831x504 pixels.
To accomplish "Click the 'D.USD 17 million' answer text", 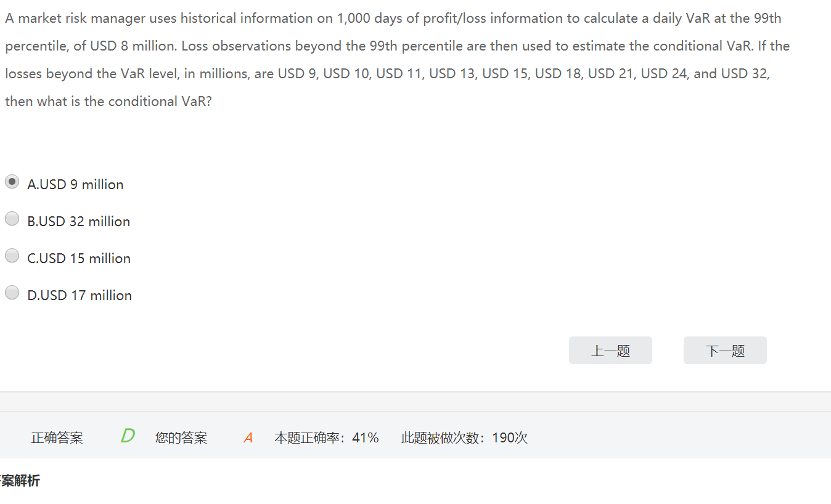I will 80,295.
